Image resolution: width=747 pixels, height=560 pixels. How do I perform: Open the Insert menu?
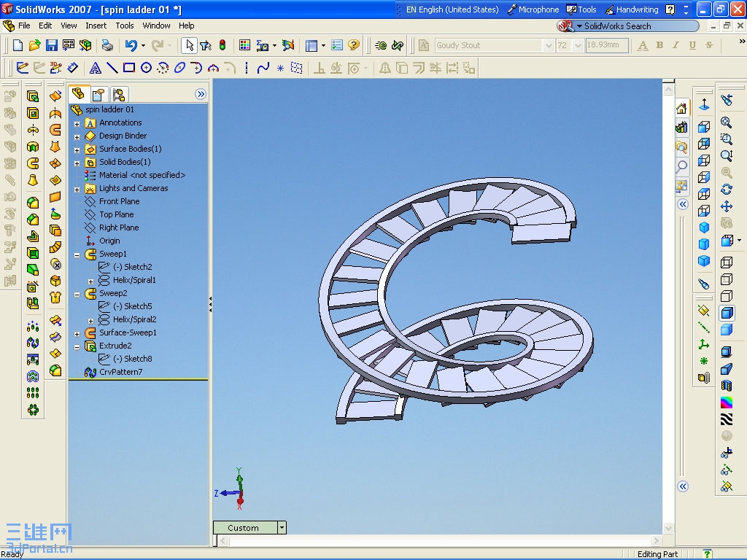click(96, 26)
